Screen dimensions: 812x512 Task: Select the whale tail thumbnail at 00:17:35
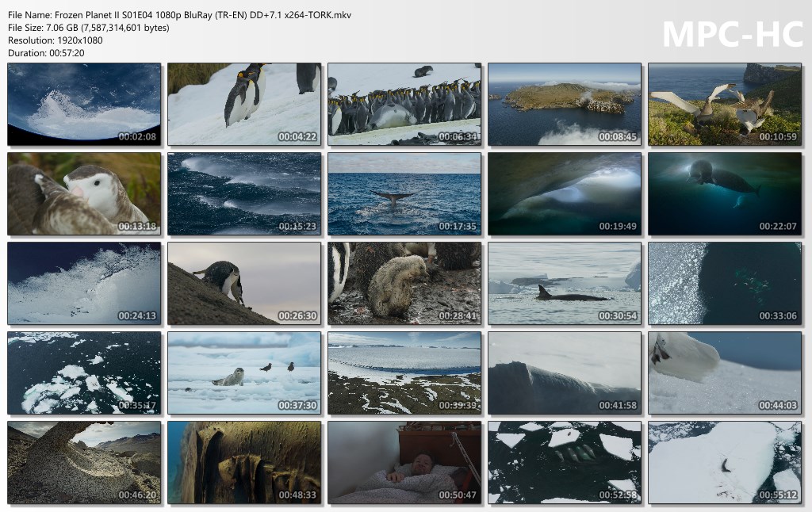404,193
